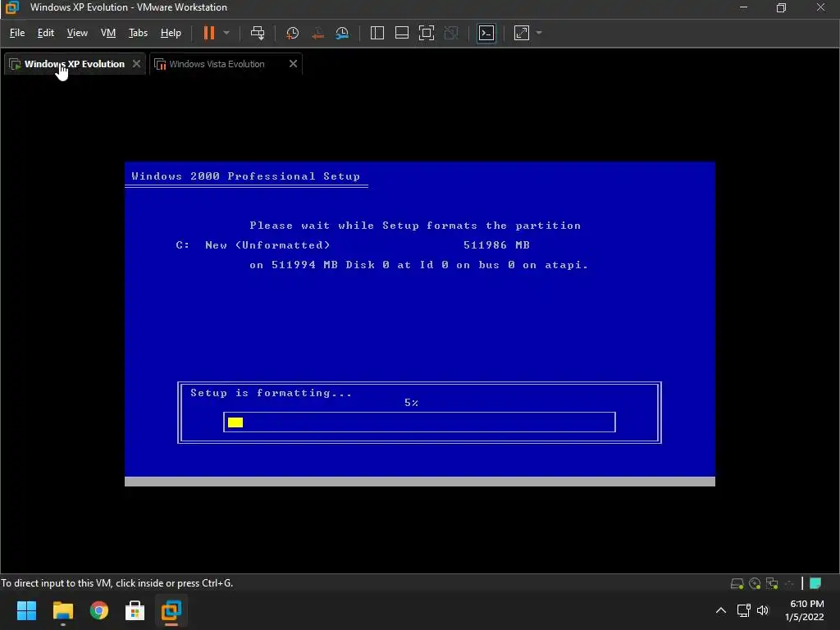The image size is (840, 630).
Task: Click the Unity mode toolbar icon
Action: pyautogui.click(x=451, y=33)
